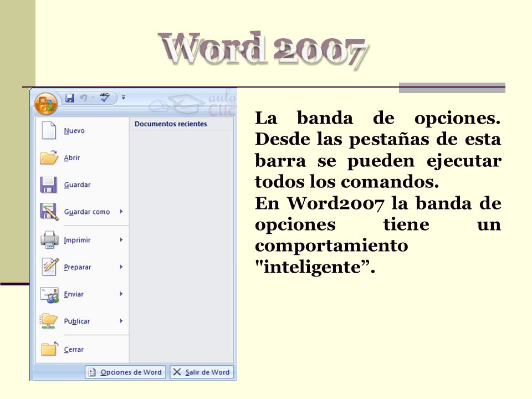Click the Save floppy icon in quick access toolbar
532x399 pixels.
(x=70, y=98)
